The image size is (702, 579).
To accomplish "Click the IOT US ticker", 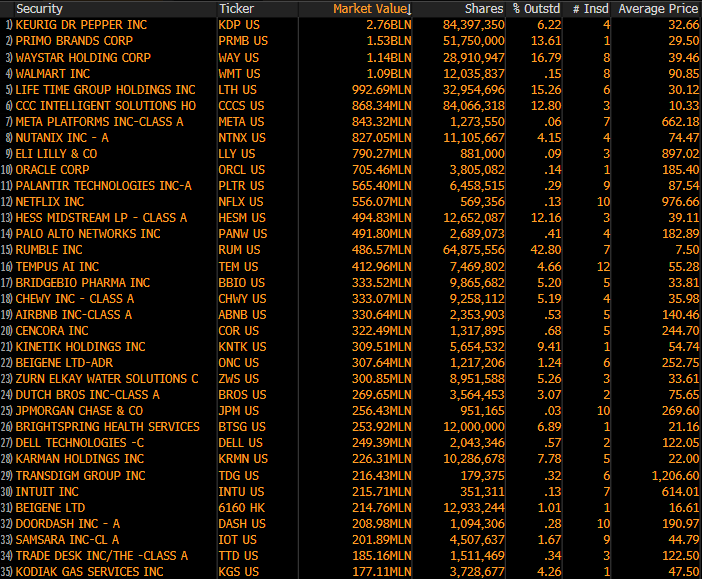I will point(238,540).
